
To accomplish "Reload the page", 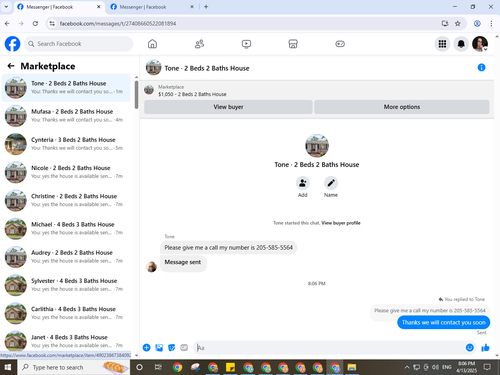I will click(35, 23).
